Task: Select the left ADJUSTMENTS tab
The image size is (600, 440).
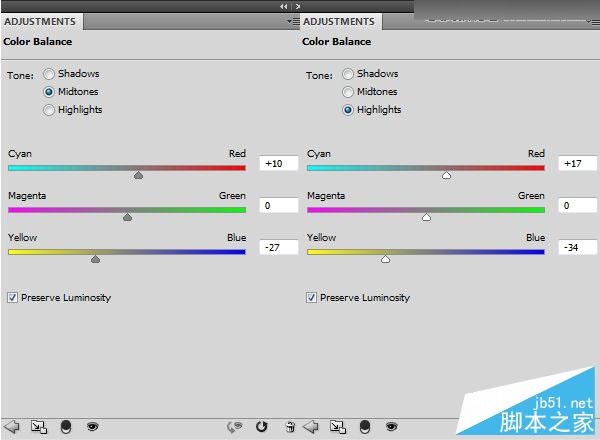Action: pos(40,22)
